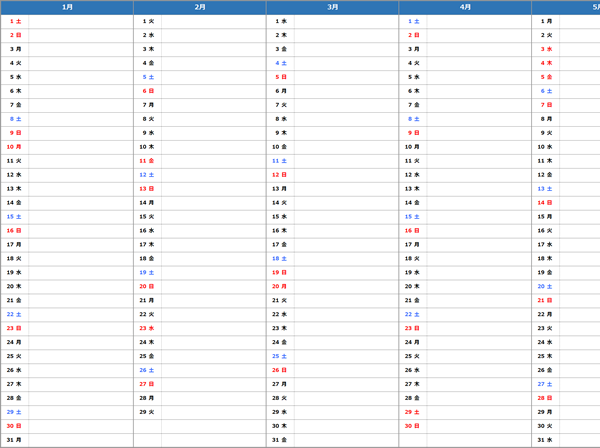
Task: Click day 23 holiday cell in 2月
Action: click(147, 328)
